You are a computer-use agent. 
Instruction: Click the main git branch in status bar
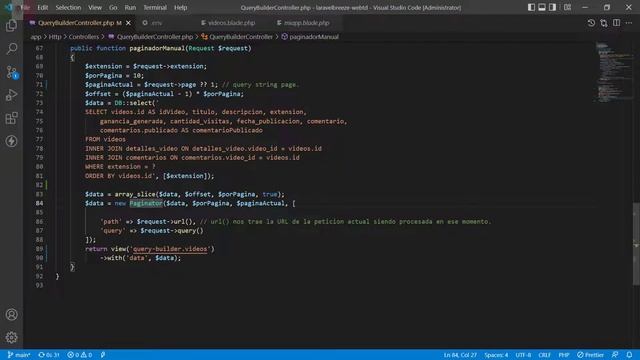click(x=19, y=355)
